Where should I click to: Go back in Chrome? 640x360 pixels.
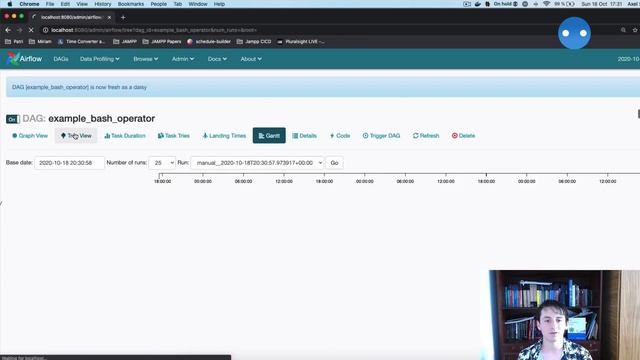[x=8, y=30]
